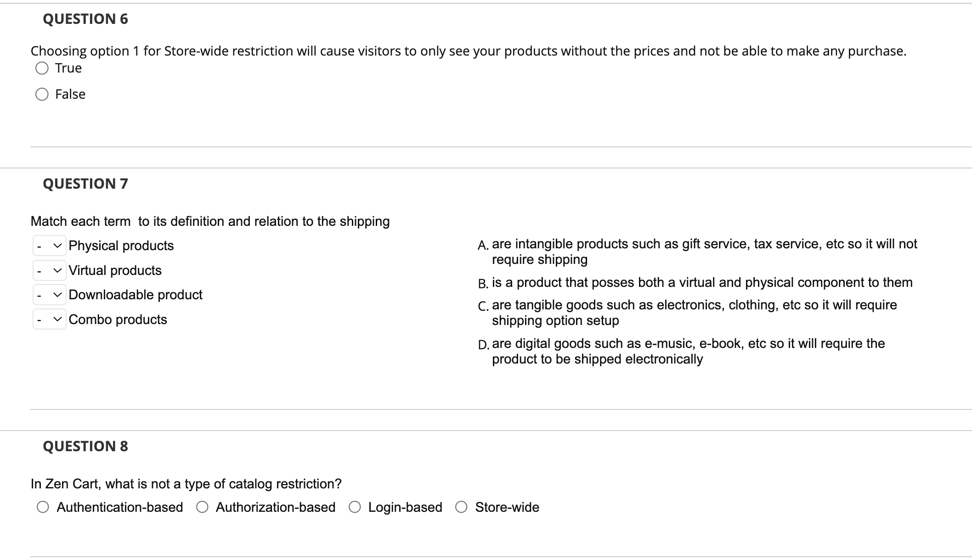Click the QUESTION 6 heading
The width and height of the screenshot is (972, 560).
85,19
